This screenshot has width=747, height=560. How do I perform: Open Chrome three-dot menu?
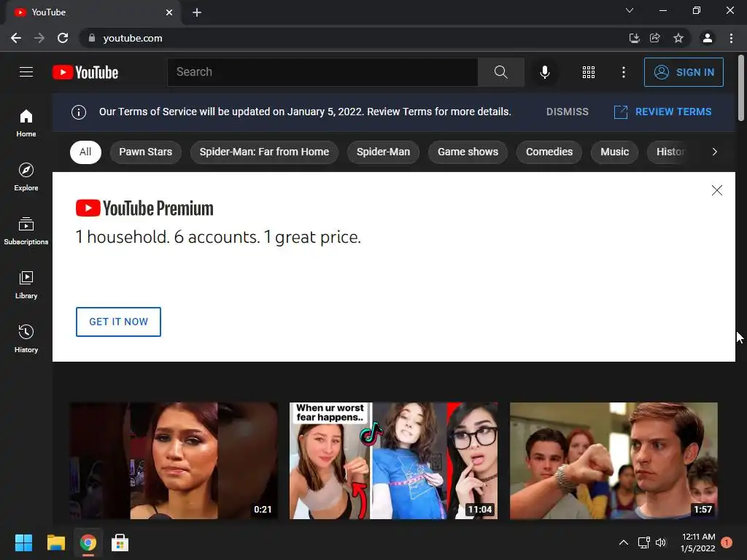pyautogui.click(x=731, y=38)
